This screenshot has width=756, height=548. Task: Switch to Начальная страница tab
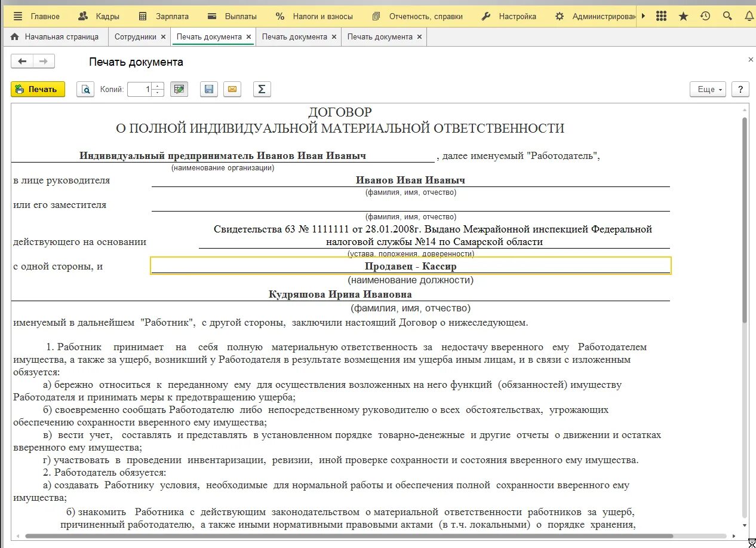coord(55,37)
